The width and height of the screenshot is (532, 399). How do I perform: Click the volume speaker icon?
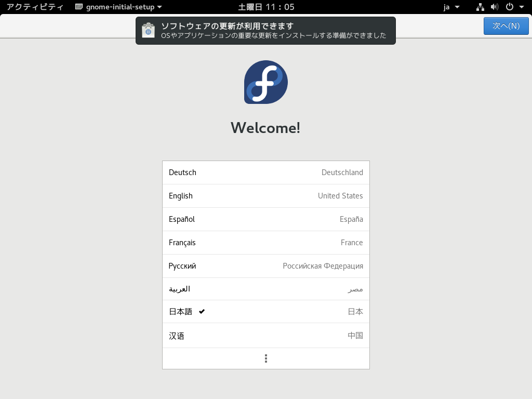pos(495,7)
